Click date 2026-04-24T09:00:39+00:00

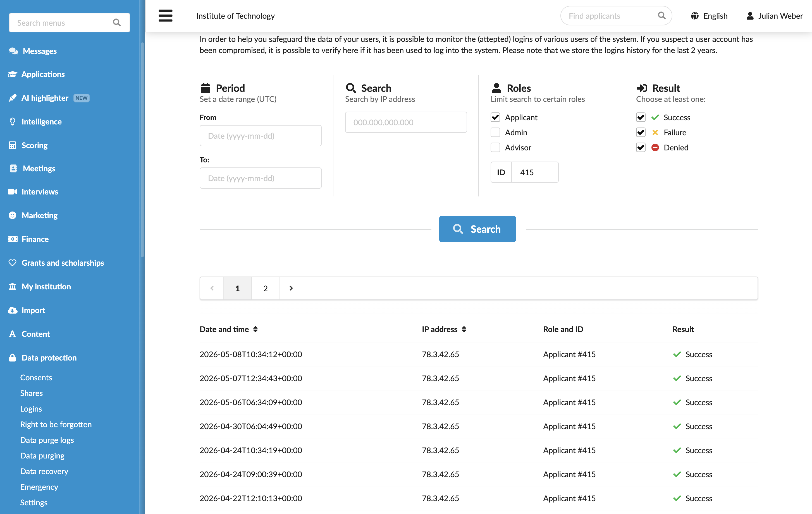coord(251,474)
